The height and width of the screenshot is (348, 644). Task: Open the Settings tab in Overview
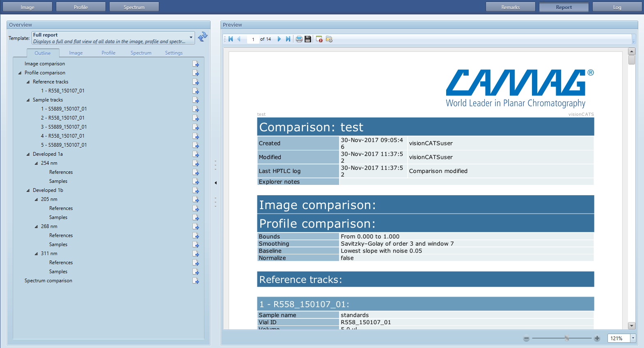click(174, 53)
